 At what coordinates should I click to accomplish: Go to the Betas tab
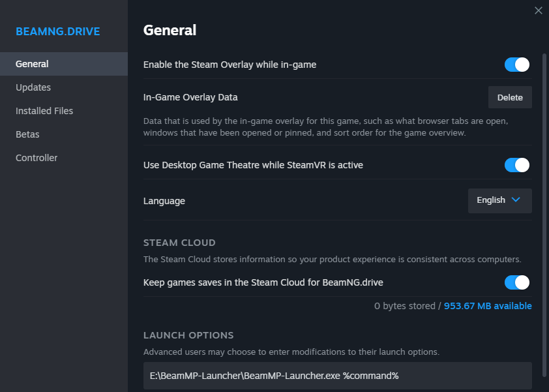pos(27,134)
